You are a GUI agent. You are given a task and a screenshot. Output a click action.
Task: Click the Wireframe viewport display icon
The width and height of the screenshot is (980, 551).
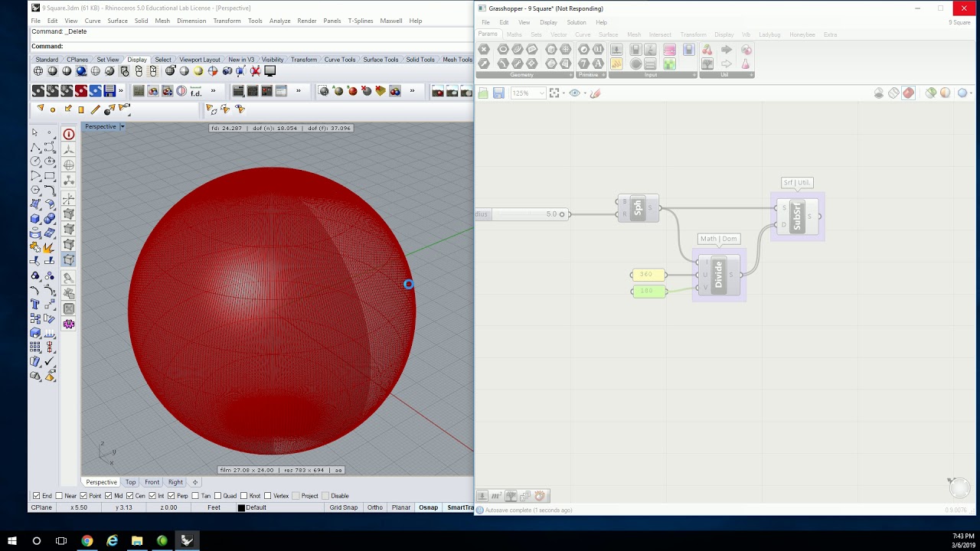point(38,70)
